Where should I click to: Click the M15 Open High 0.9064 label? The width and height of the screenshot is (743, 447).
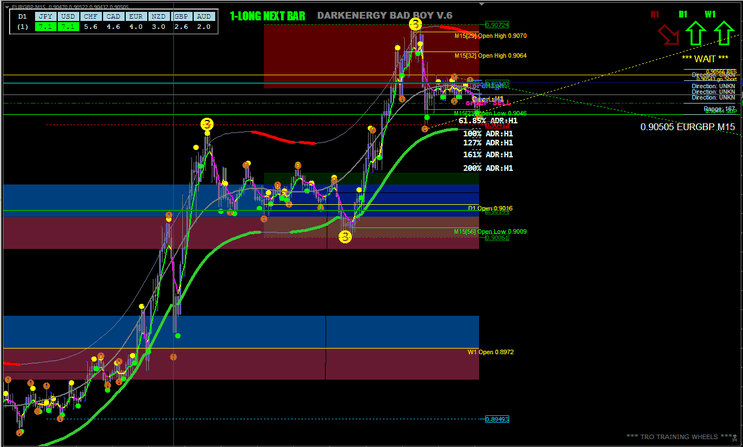(x=490, y=56)
